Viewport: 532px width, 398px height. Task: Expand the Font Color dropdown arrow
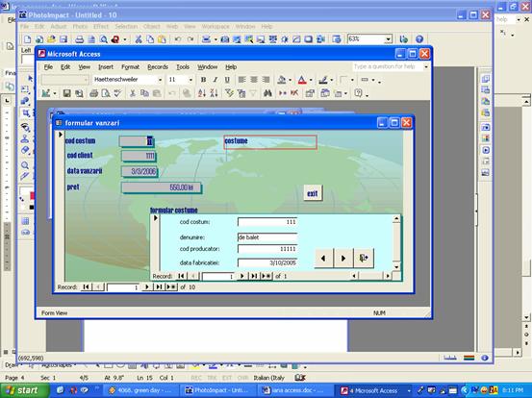311,80
